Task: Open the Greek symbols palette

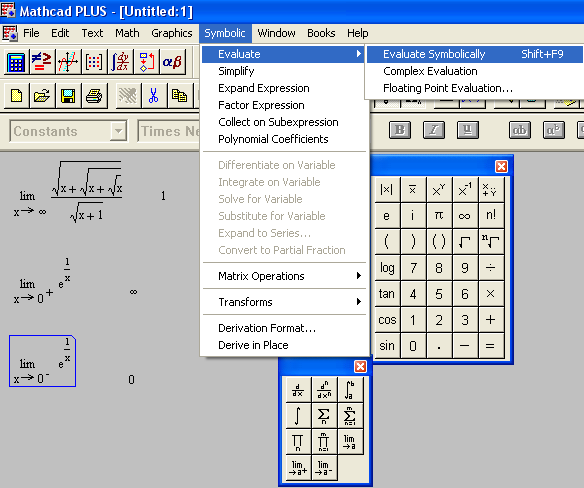Action: [172, 61]
